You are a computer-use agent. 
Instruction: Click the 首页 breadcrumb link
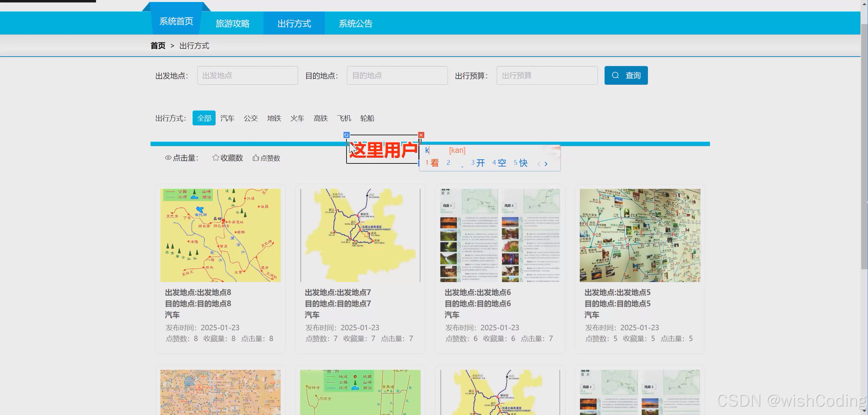(158, 46)
